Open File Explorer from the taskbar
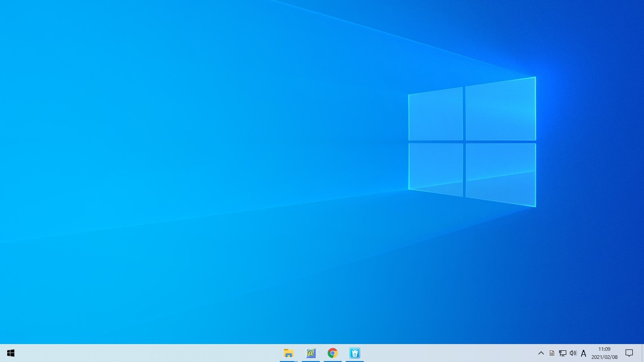 coord(288,353)
